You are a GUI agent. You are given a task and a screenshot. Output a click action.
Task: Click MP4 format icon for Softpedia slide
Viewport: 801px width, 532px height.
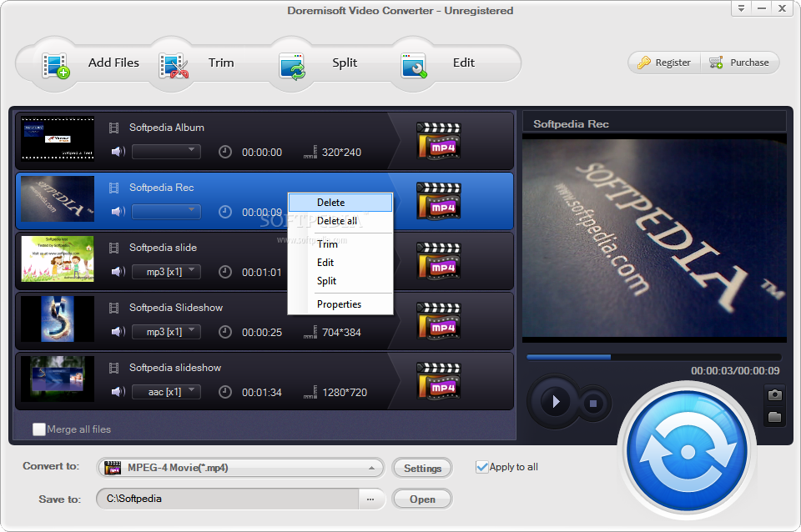pos(439,260)
